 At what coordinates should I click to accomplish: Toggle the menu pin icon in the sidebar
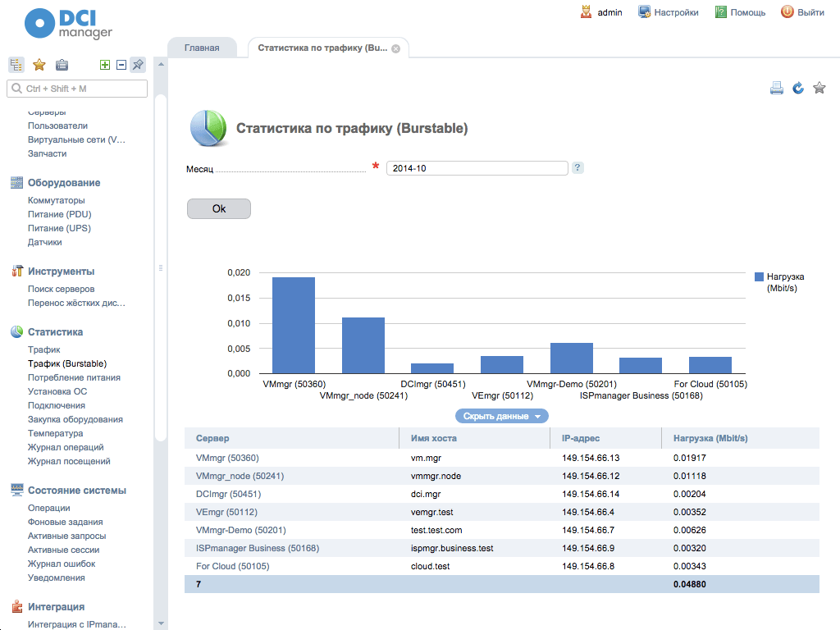coord(137,64)
